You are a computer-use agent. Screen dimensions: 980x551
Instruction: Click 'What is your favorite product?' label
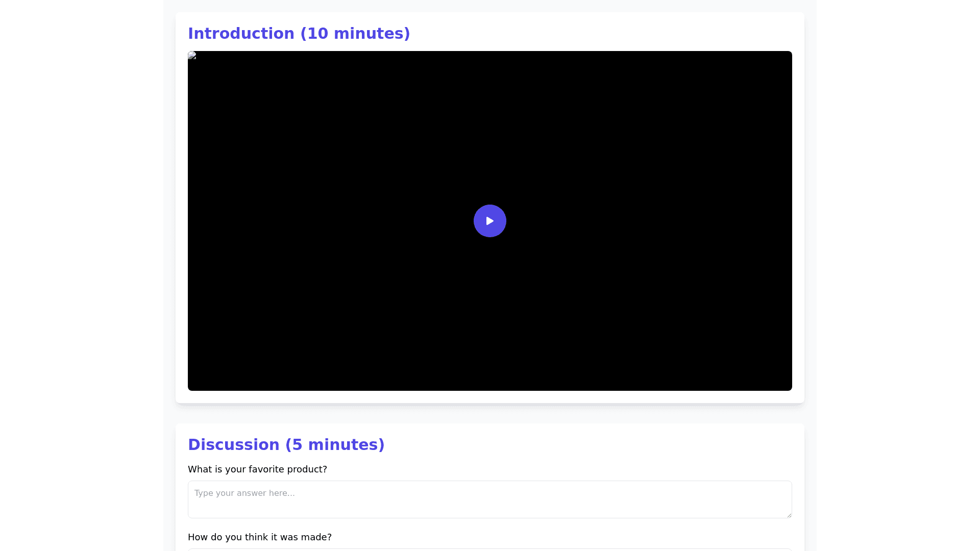click(257, 469)
